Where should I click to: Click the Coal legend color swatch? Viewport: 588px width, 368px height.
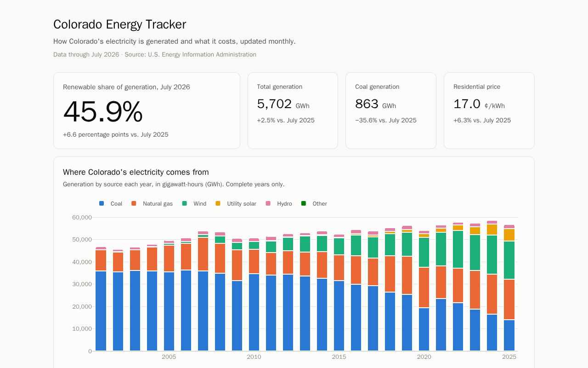click(x=102, y=203)
